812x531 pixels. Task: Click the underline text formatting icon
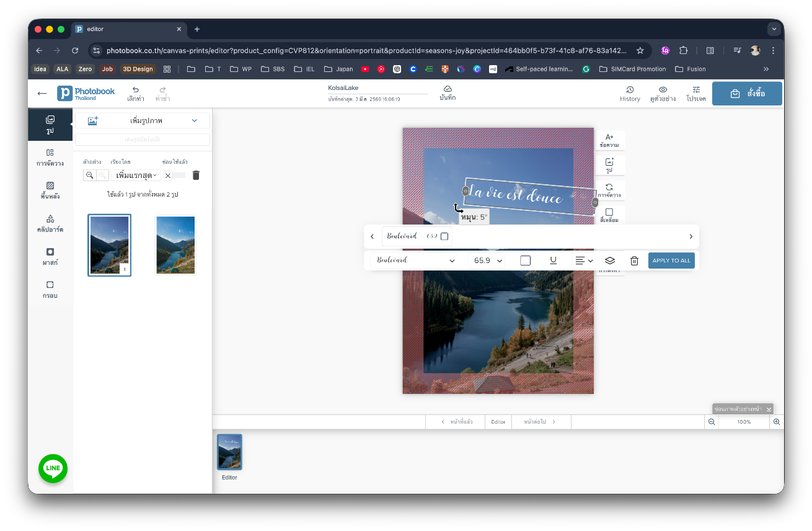coord(553,261)
